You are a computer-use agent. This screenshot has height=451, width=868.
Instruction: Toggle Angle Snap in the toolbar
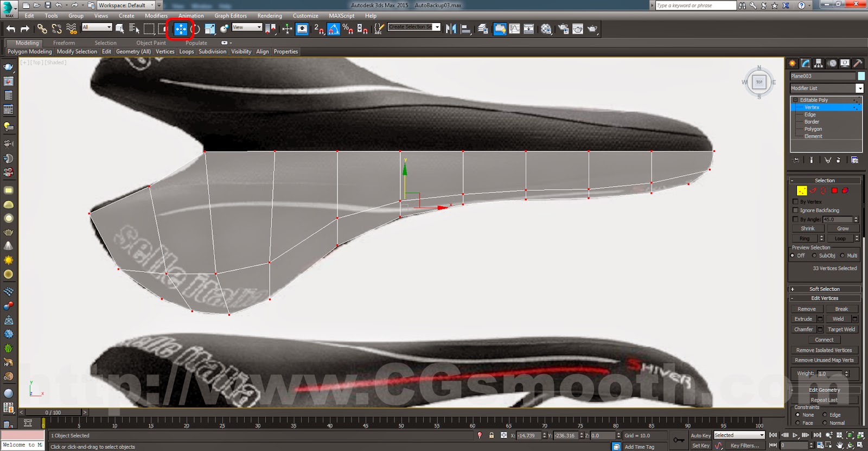[334, 29]
